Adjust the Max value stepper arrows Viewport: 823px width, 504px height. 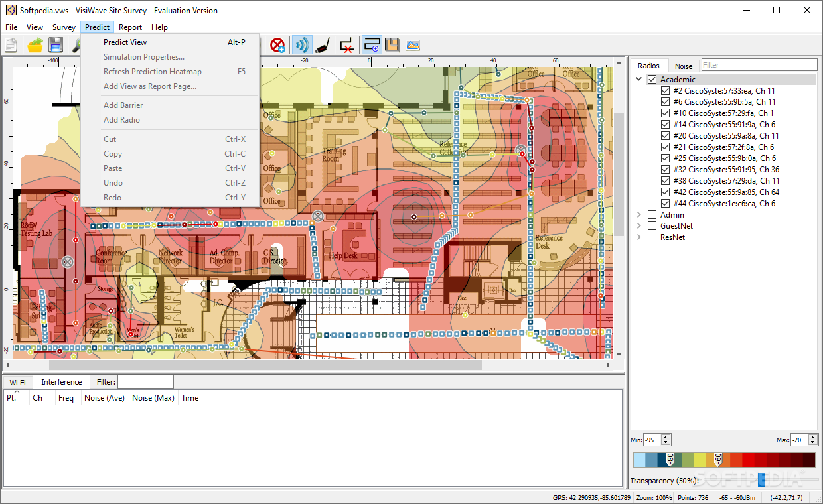814,440
